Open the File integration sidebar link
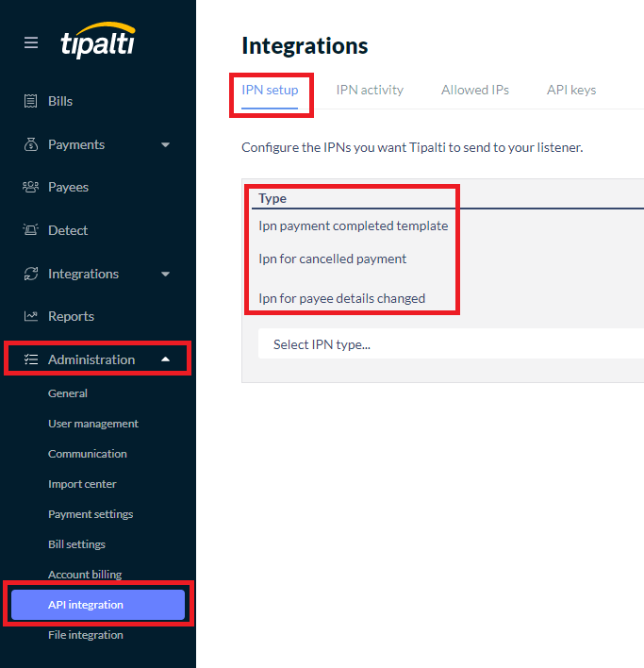This screenshot has width=644, height=668. (86, 635)
